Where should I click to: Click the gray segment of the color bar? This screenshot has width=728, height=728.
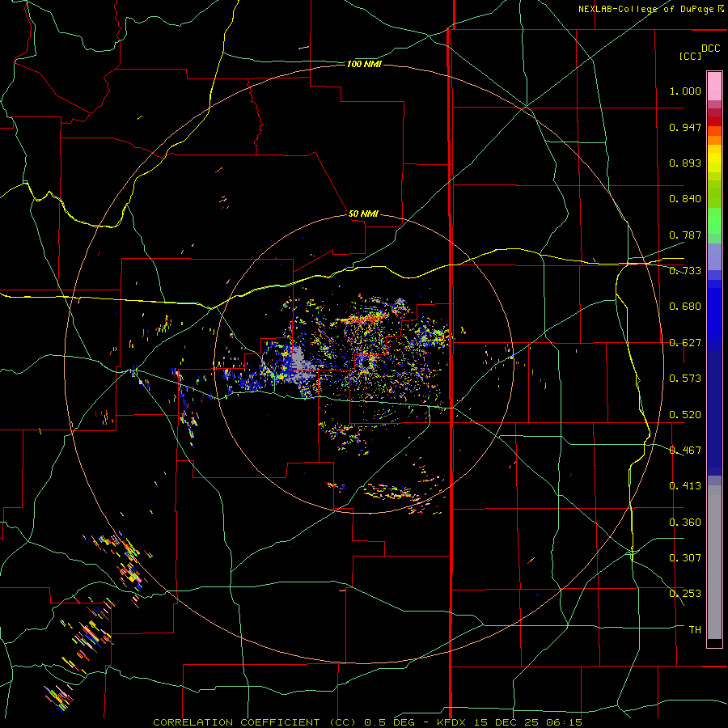(714, 562)
